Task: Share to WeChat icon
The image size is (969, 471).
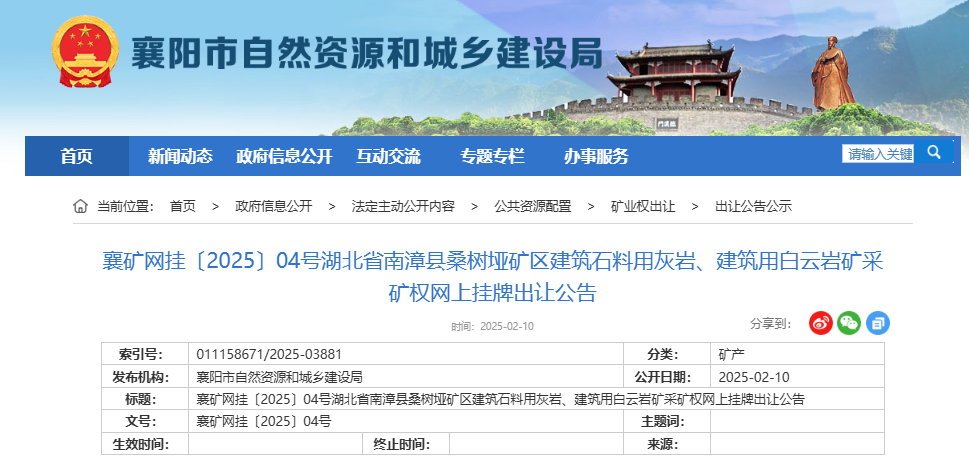Action: click(849, 323)
